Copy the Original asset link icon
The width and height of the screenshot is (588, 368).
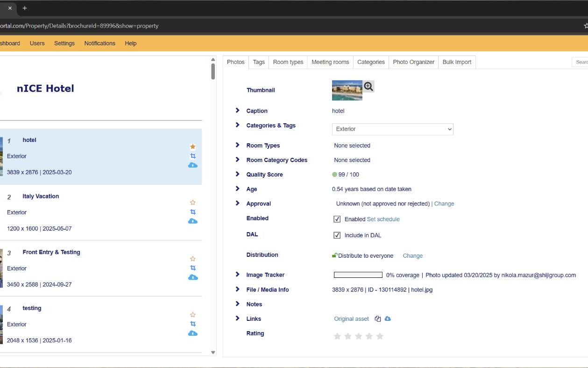pyautogui.click(x=378, y=319)
